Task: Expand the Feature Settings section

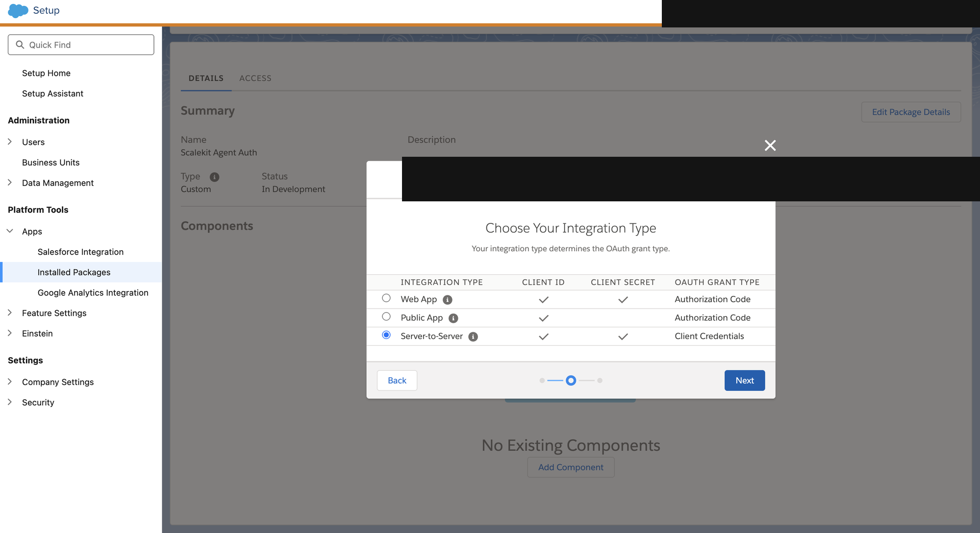Action: point(10,313)
